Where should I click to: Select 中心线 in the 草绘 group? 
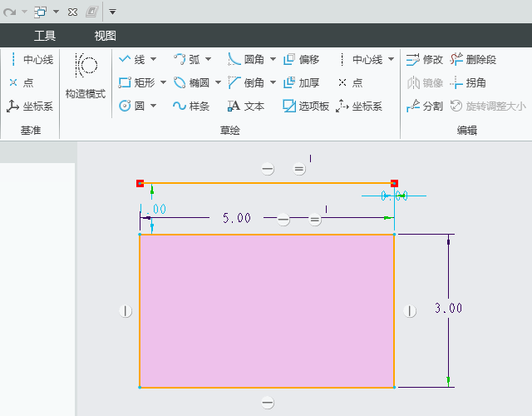361,59
